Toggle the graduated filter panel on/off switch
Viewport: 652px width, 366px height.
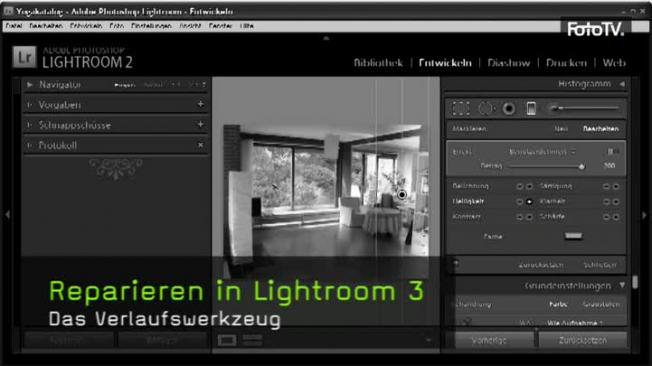click(x=456, y=263)
